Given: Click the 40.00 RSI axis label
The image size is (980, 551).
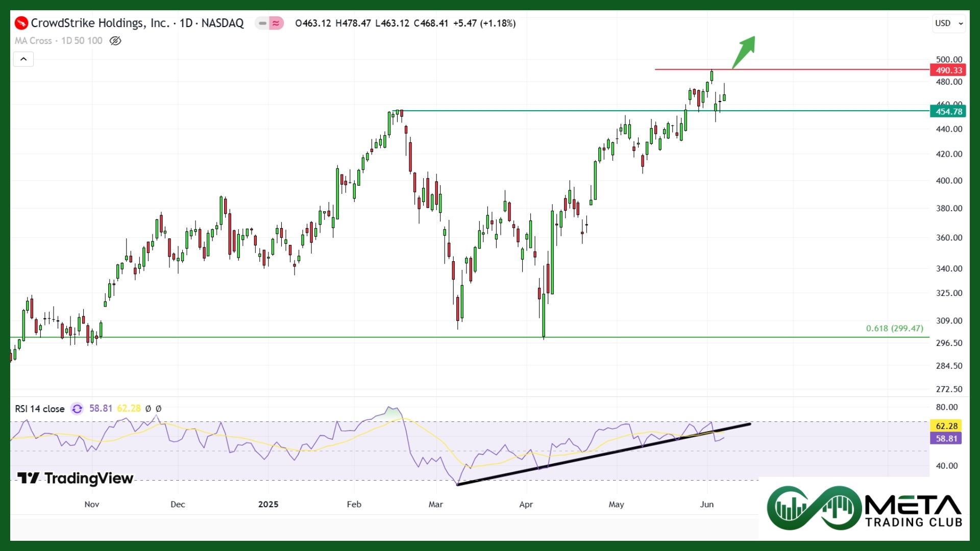Looking at the screenshot, I should click(947, 465).
